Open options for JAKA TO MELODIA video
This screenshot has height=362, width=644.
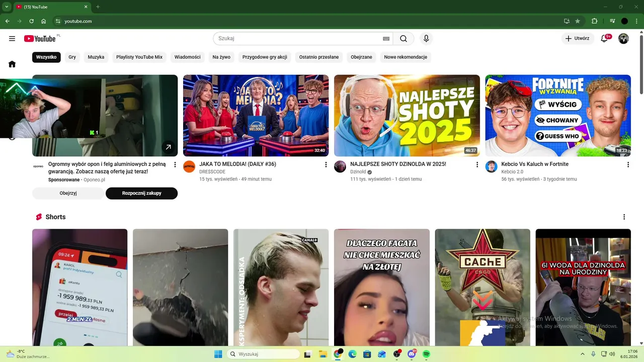(x=326, y=164)
